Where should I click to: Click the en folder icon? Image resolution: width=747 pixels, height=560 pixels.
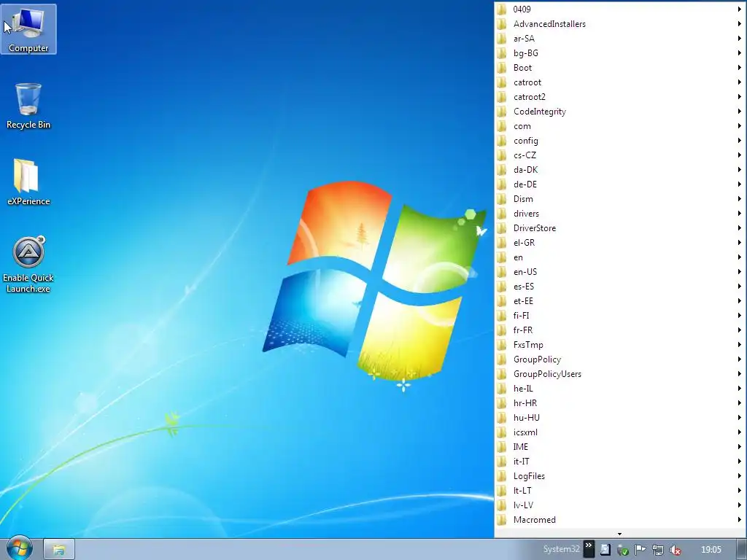(x=501, y=257)
